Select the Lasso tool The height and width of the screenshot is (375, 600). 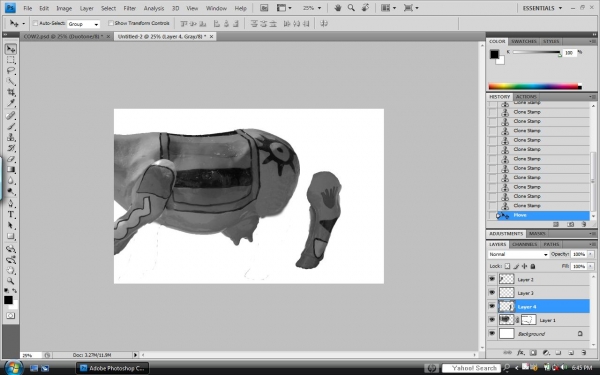click(x=11, y=70)
